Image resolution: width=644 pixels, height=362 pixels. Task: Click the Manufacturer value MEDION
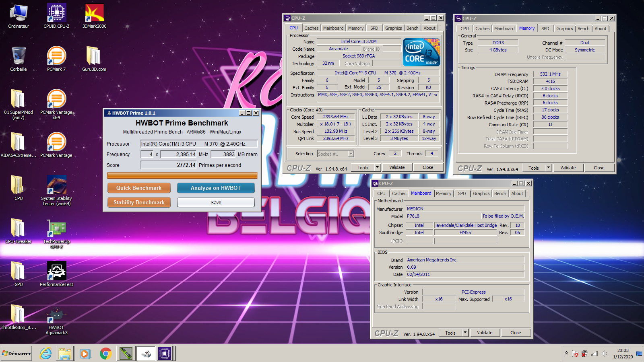(x=465, y=209)
